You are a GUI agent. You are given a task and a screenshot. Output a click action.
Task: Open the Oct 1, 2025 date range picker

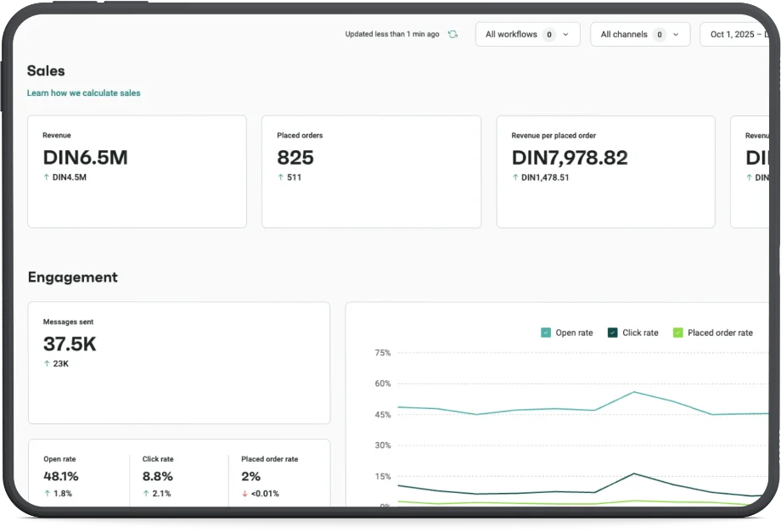734,34
